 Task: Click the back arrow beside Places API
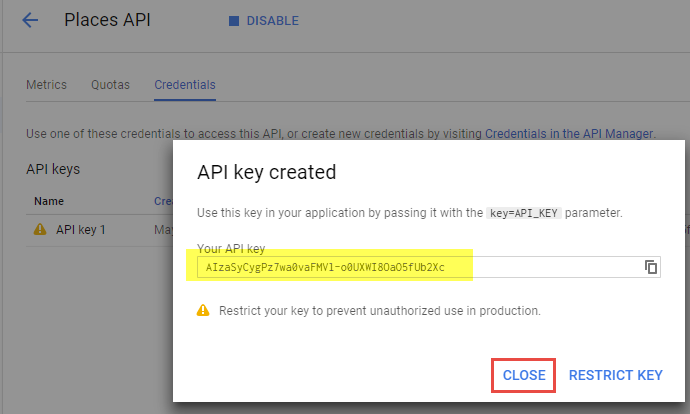[x=30, y=20]
